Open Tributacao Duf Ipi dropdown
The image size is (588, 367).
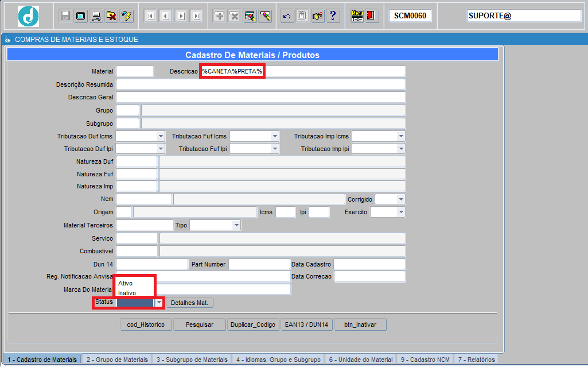tap(161, 149)
